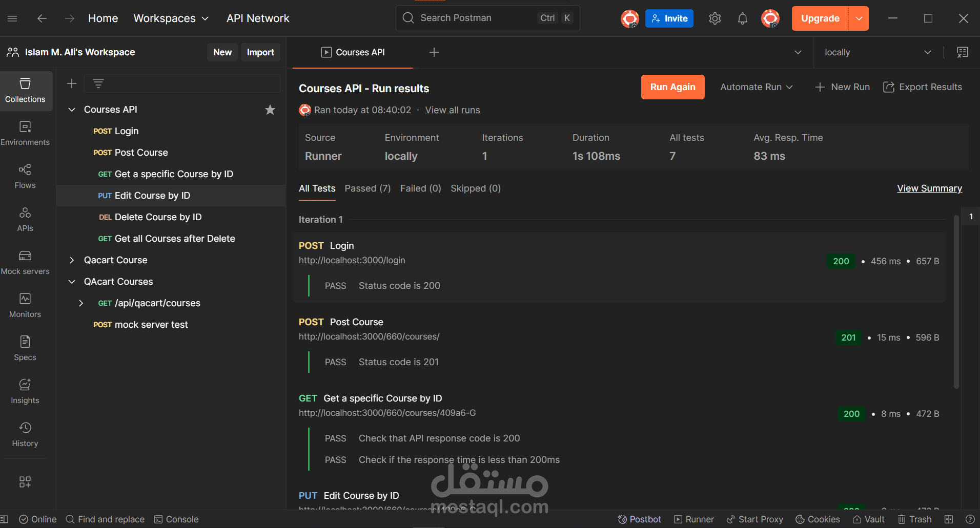Image resolution: width=980 pixels, height=528 pixels.
Task: Open the user avatar next to Upgrade
Action: [x=770, y=18]
